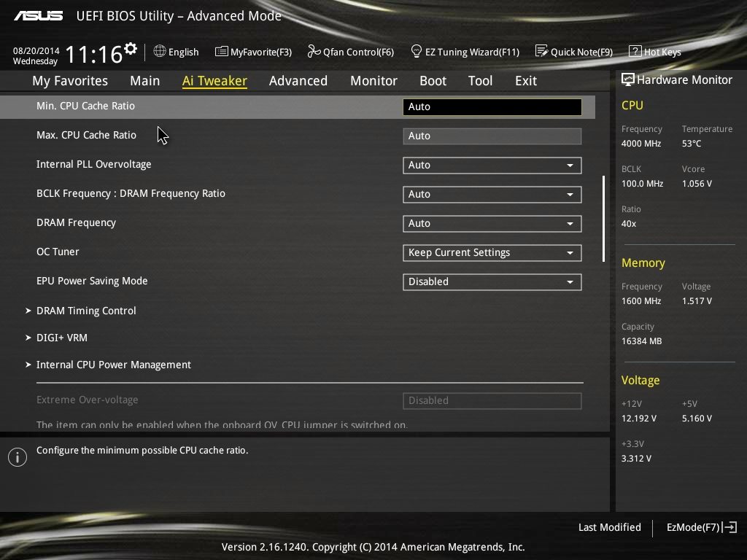747x560 pixels.
Task: Click OC Tuner label
Action: point(58,252)
